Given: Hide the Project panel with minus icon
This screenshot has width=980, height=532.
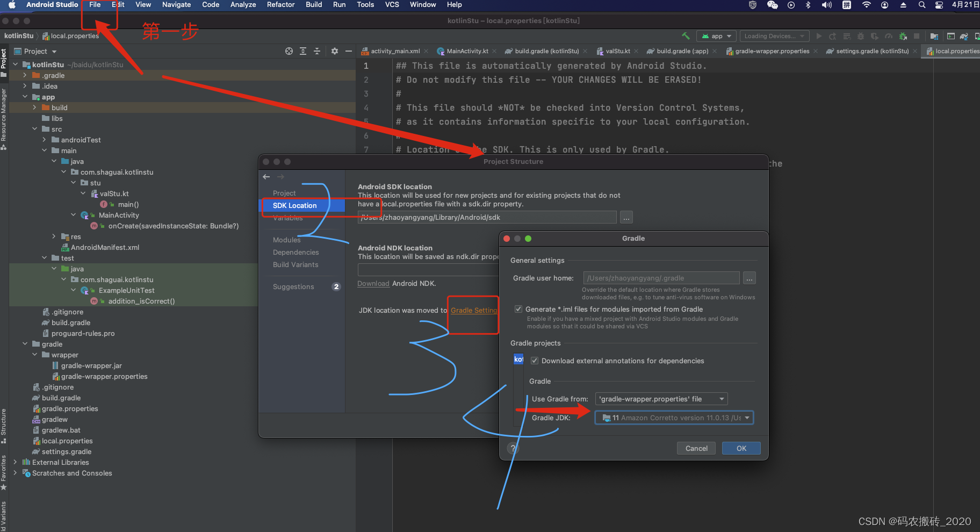Looking at the screenshot, I should point(349,51).
